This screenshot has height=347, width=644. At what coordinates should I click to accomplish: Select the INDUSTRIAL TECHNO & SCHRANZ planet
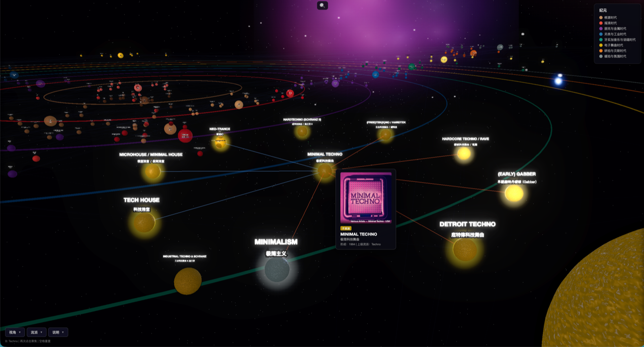[x=188, y=281]
